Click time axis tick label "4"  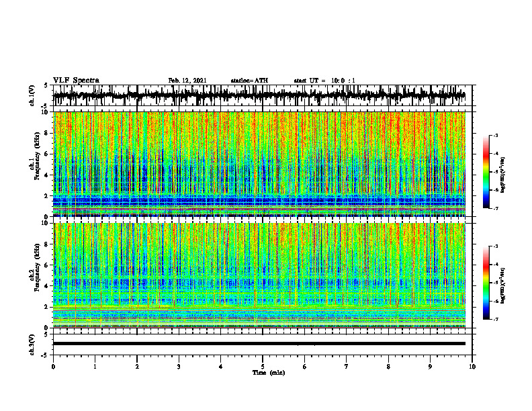coord(221,367)
